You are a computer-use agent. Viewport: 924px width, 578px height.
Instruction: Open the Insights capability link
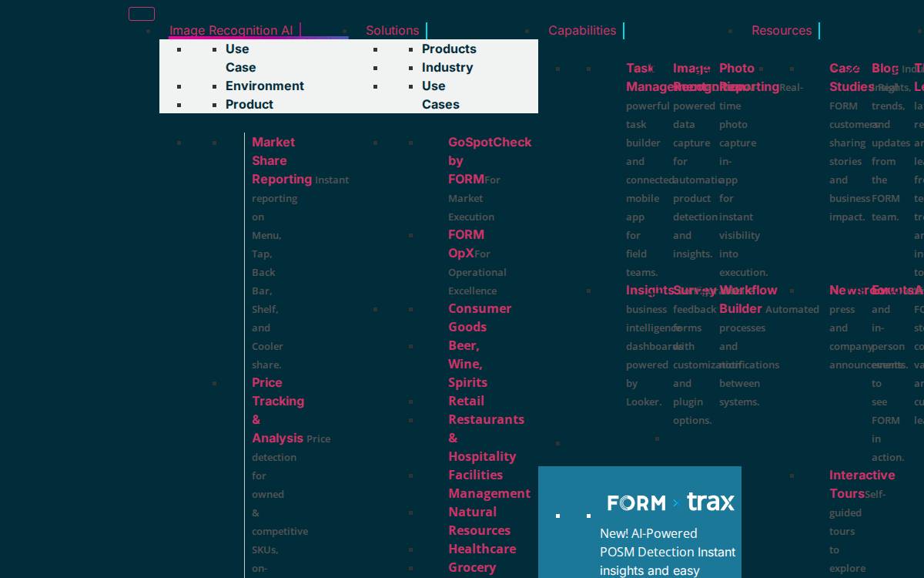[648, 290]
